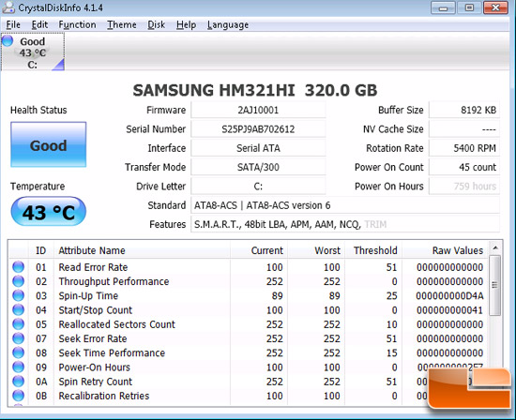516x420 pixels.
Task: Click the Attribute Name column header
Action: (143, 250)
